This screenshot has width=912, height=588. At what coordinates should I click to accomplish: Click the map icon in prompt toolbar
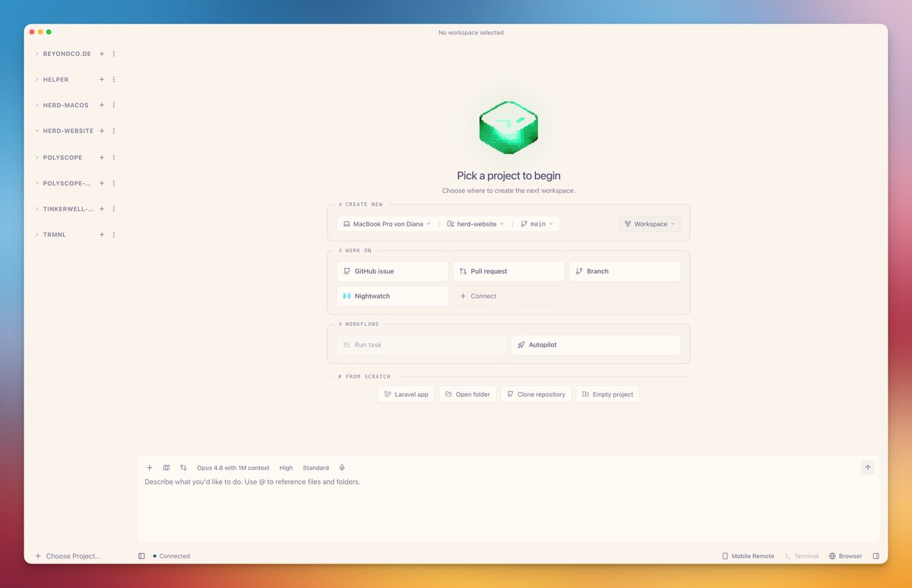pyautogui.click(x=166, y=468)
